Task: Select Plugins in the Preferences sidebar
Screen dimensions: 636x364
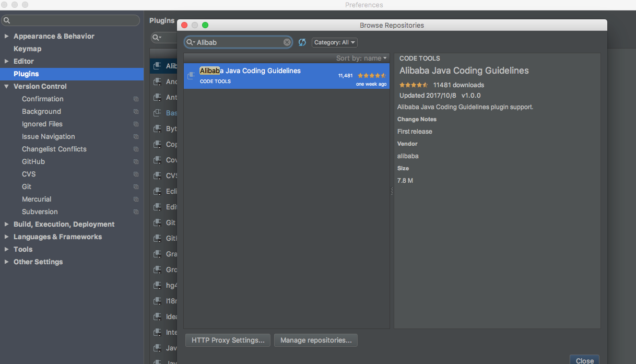Action: click(72, 74)
